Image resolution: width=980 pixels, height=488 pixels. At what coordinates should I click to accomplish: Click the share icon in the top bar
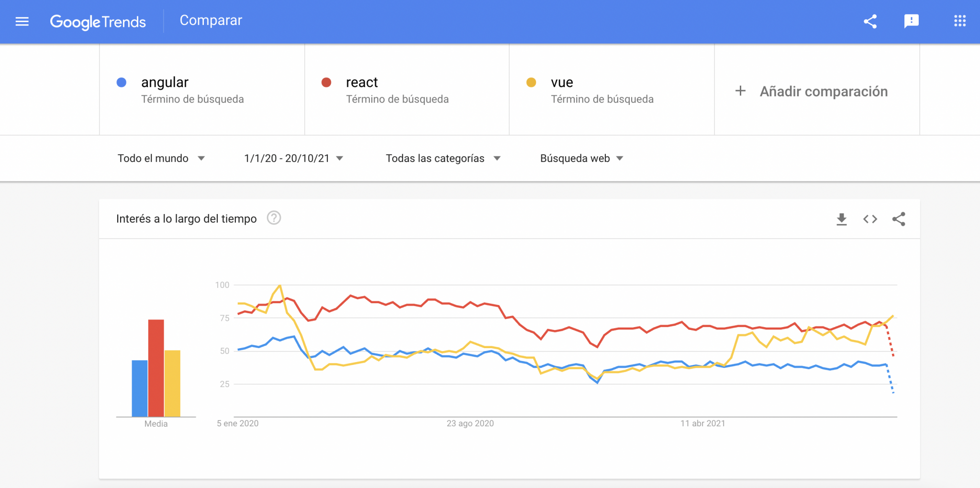pyautogui.click(x=871, y=21)
